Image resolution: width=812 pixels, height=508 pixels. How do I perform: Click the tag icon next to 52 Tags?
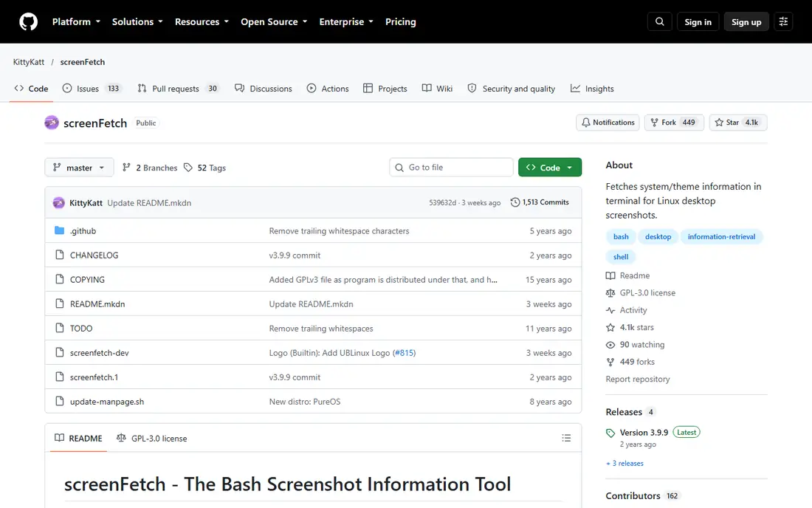click(188, 168)
